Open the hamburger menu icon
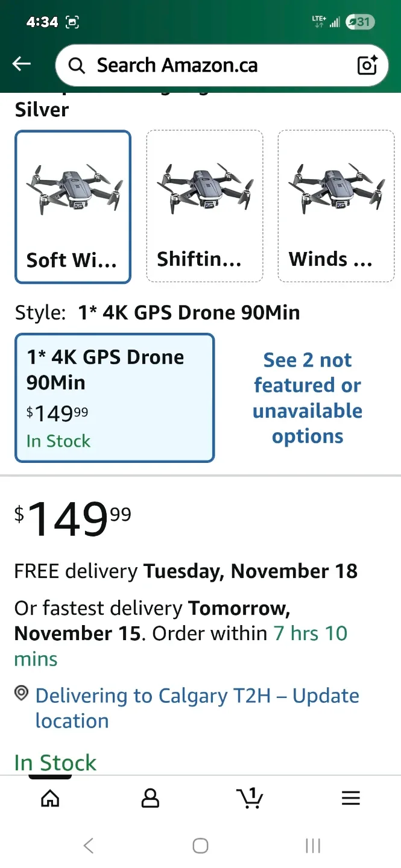This screenshot has width=401, height=868. [350, 797]
